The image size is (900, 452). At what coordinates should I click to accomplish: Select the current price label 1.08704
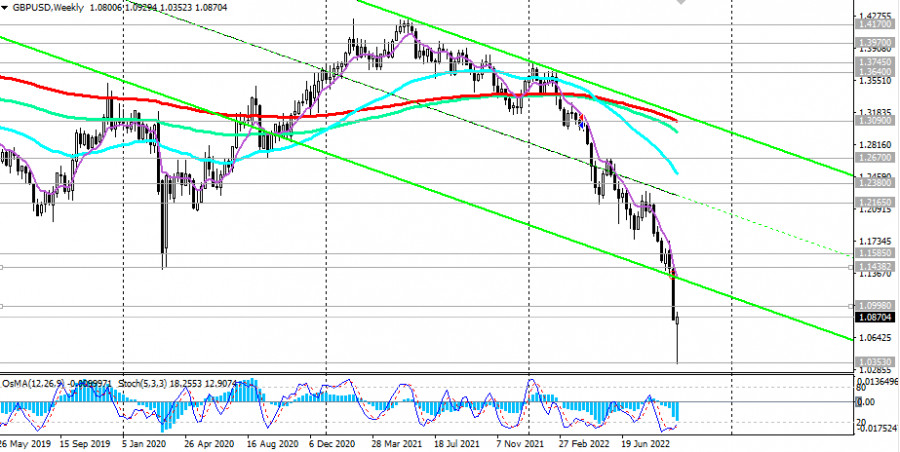[x=874, y=317]
